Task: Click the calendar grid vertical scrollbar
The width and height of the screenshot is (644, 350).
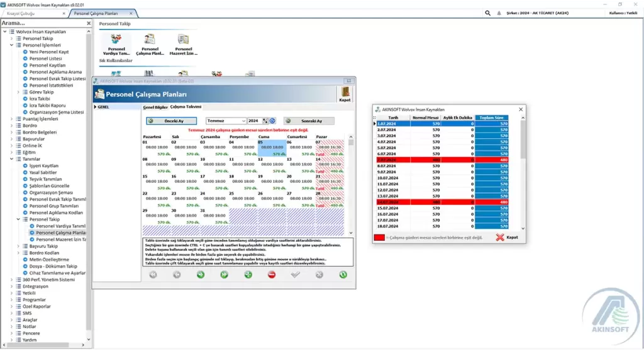Action: pyautogui.click(x=351, y=185)
